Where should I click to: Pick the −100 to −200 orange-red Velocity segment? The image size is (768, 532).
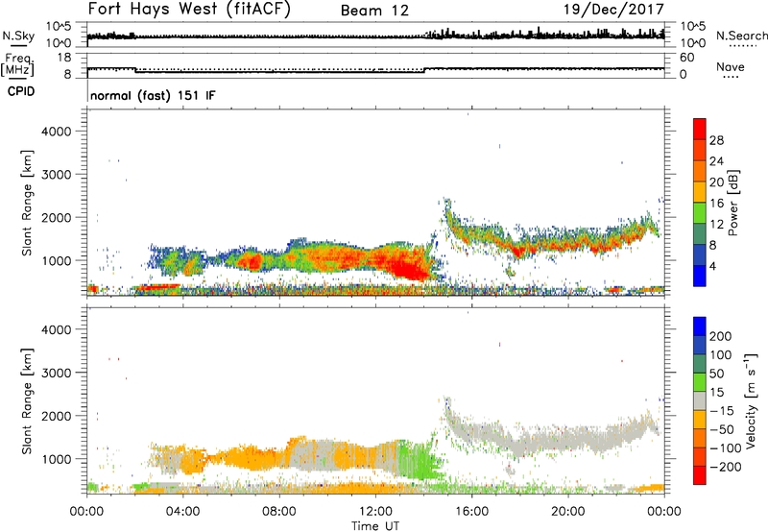coord(700,456)
